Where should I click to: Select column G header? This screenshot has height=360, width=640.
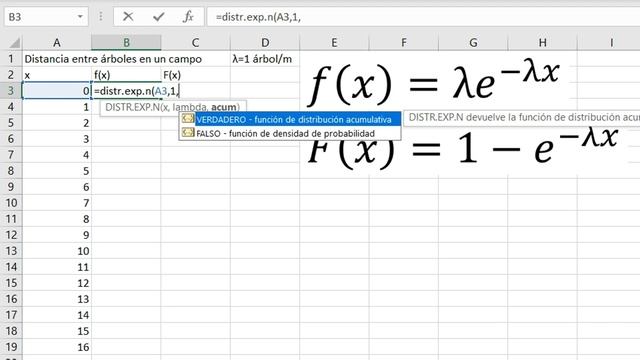tap(473, 42)
